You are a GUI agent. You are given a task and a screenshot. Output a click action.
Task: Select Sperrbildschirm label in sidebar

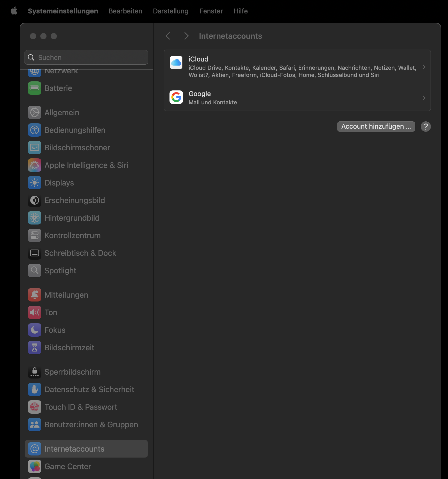[x=73, y=372]
